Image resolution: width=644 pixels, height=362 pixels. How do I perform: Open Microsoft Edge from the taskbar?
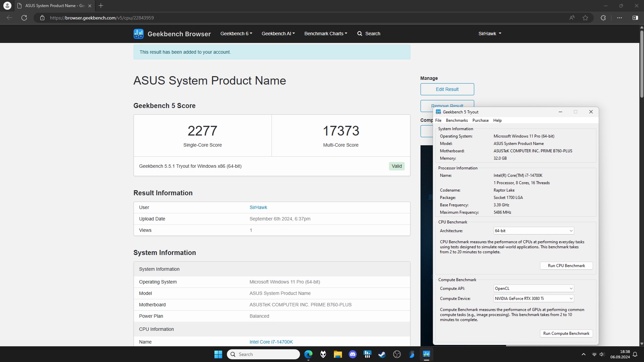(308, 354)
